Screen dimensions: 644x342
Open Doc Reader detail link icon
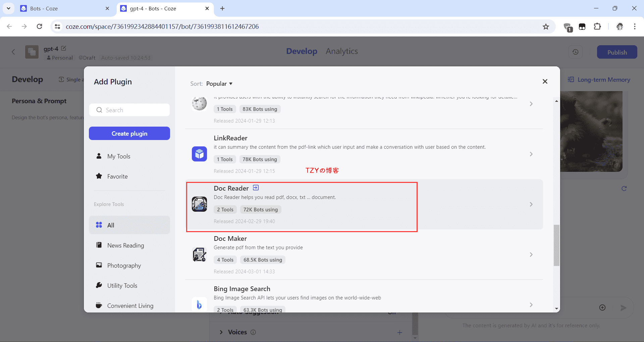(x=256, y=188)
